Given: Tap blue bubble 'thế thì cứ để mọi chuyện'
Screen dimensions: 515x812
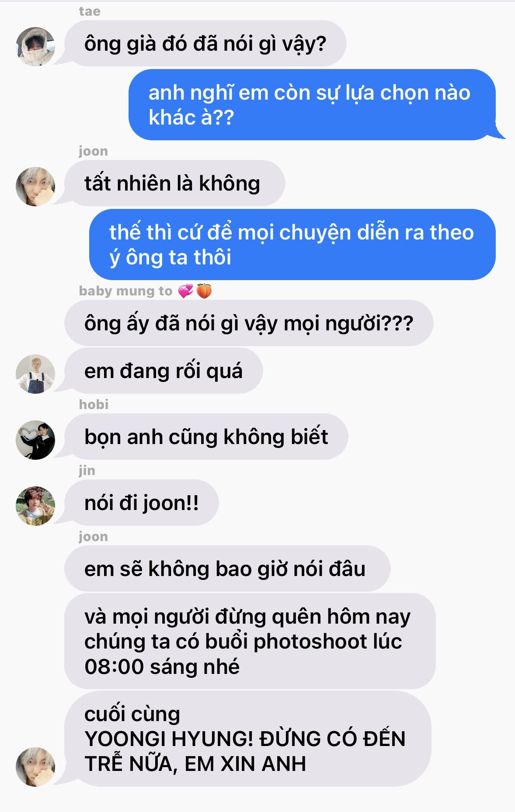Looking at the screenshot, I should pyautogui.click(x=292, y=244).
